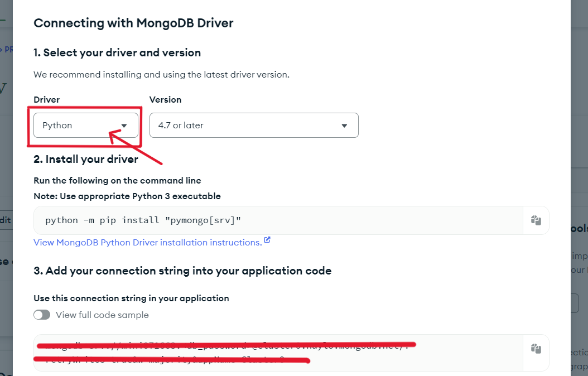Click 'We recommend installing' description text
This screenshot has width=588, height=376.
(x=162, y=75)
